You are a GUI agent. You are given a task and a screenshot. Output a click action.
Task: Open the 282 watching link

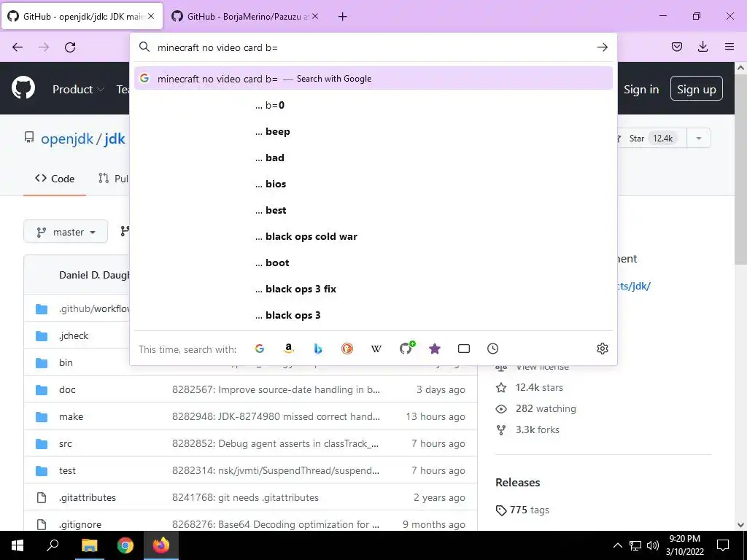coord(546,408)
